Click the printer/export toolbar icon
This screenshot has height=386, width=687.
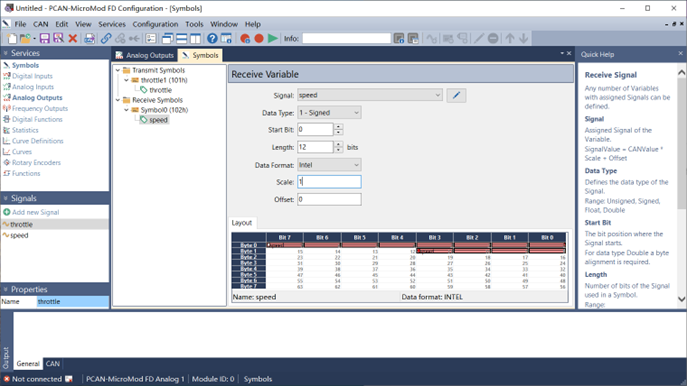coord(89,39)
